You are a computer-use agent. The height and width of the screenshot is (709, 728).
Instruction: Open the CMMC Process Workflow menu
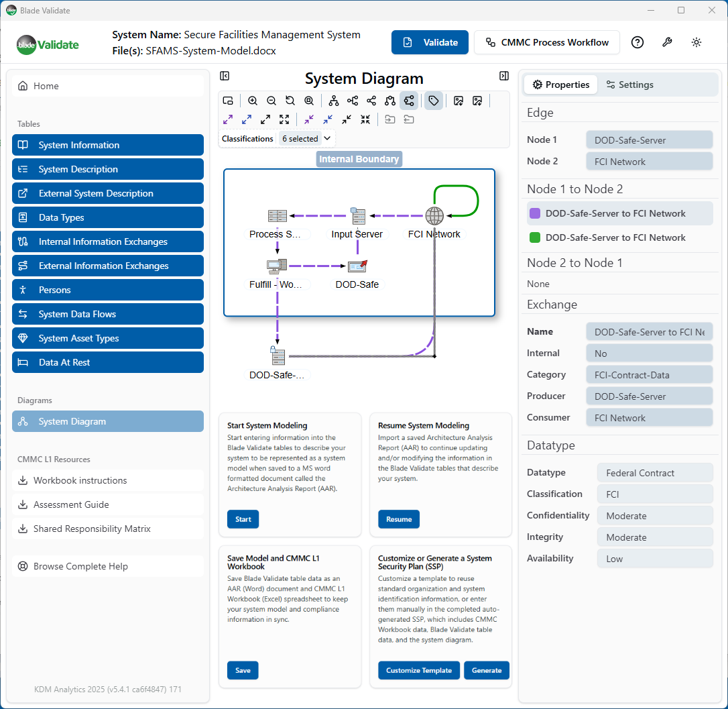(547, 42)
